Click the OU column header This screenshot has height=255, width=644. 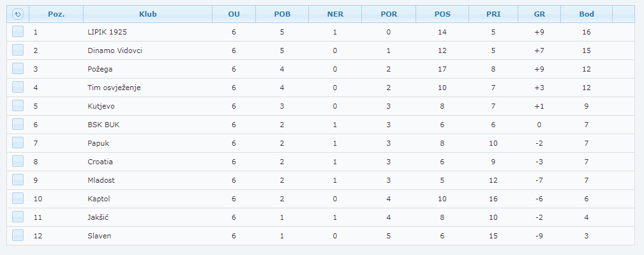click(x=234, y=14)
